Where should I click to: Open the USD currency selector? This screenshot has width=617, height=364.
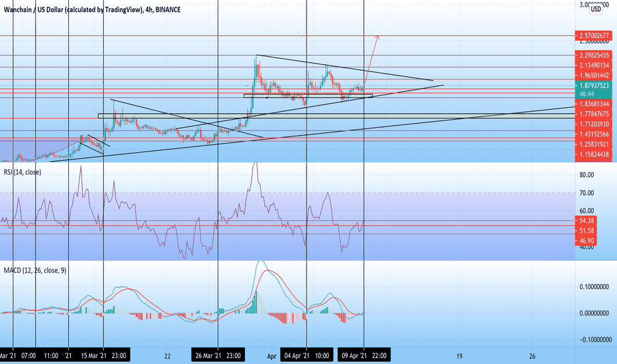coord(596,9)
